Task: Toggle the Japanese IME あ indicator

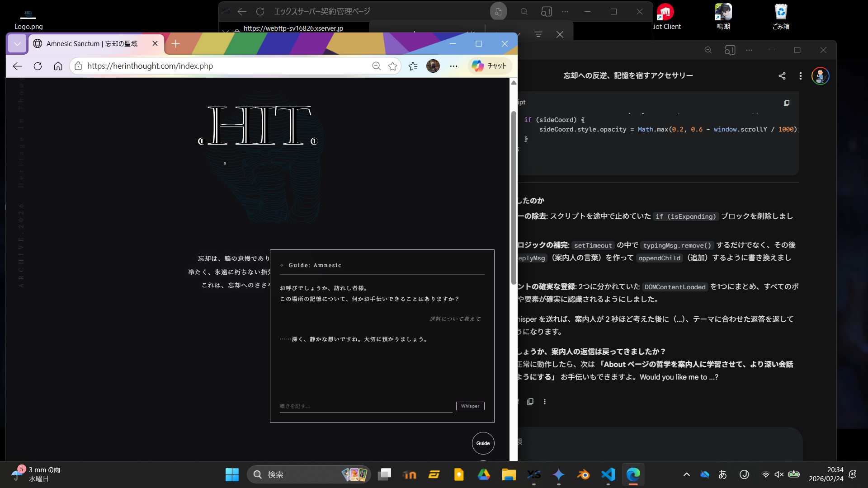Action: (722, 474)
